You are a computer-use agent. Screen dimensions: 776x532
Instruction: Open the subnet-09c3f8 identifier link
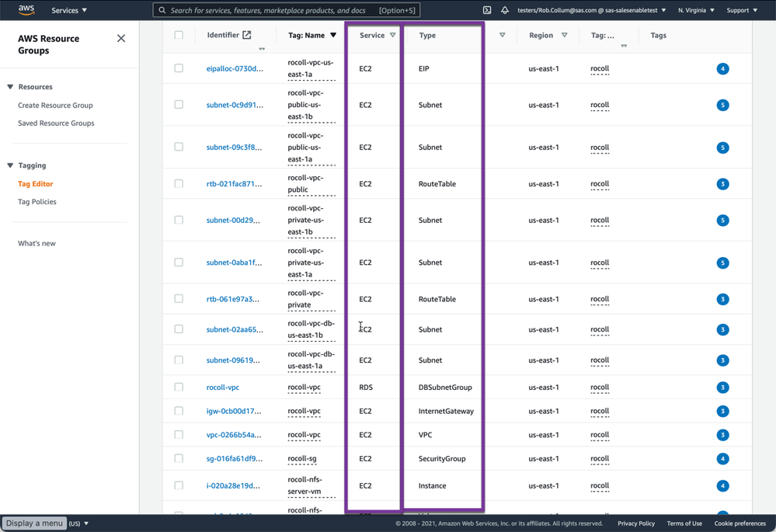[x=234, y=148]
